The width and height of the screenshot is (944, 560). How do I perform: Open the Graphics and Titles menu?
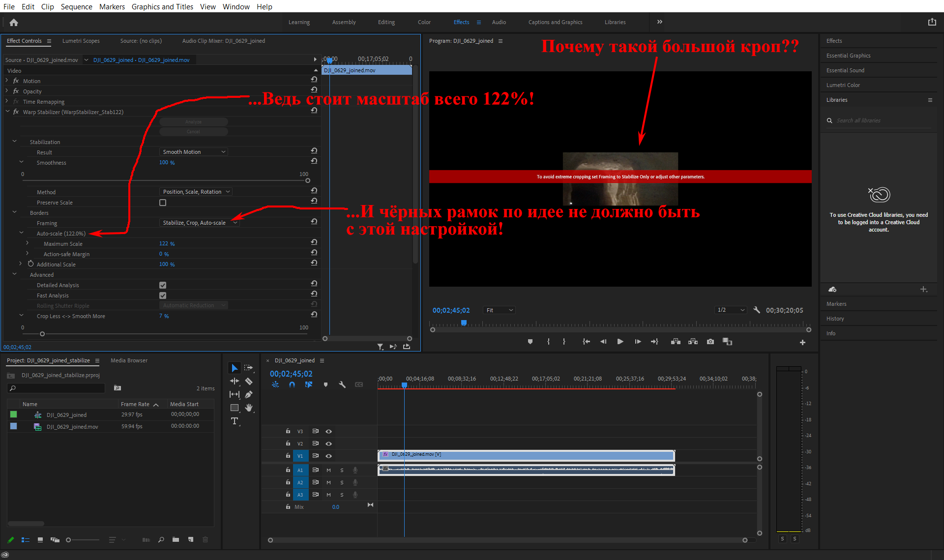point(162,6)
